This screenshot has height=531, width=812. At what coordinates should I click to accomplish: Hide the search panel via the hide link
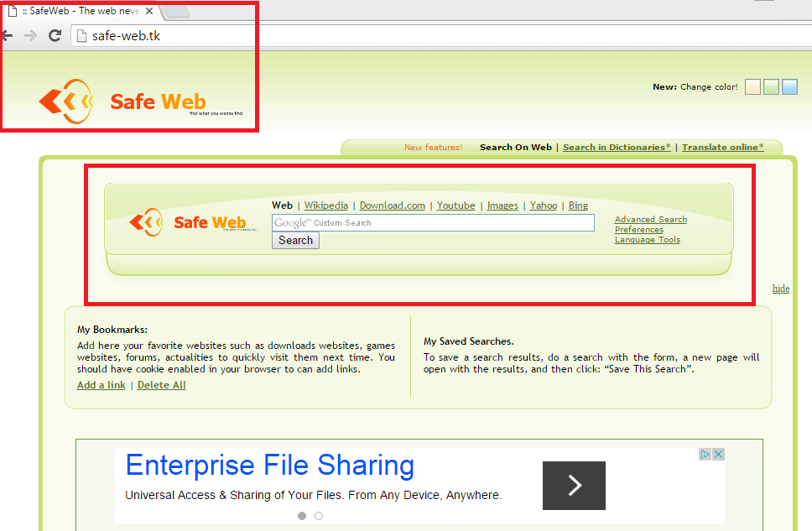tap(781, 289)
